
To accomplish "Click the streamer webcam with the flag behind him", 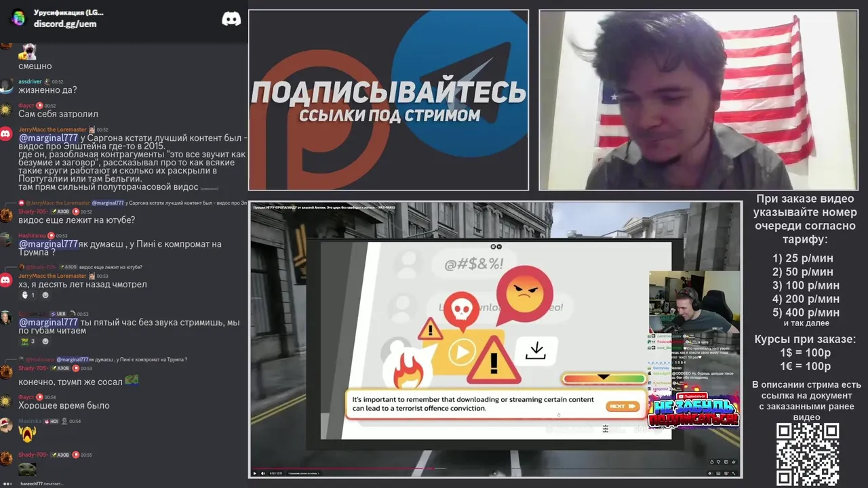I will [x=698, y=100].
